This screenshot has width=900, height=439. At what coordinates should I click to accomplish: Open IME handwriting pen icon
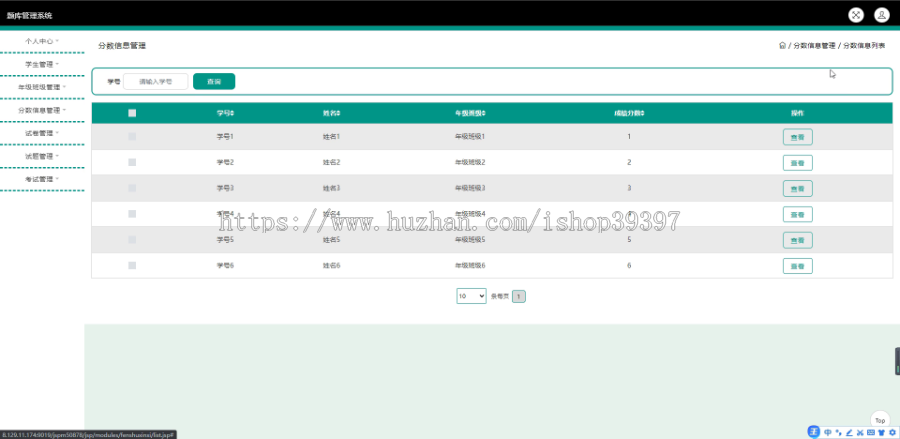point(849,433)
